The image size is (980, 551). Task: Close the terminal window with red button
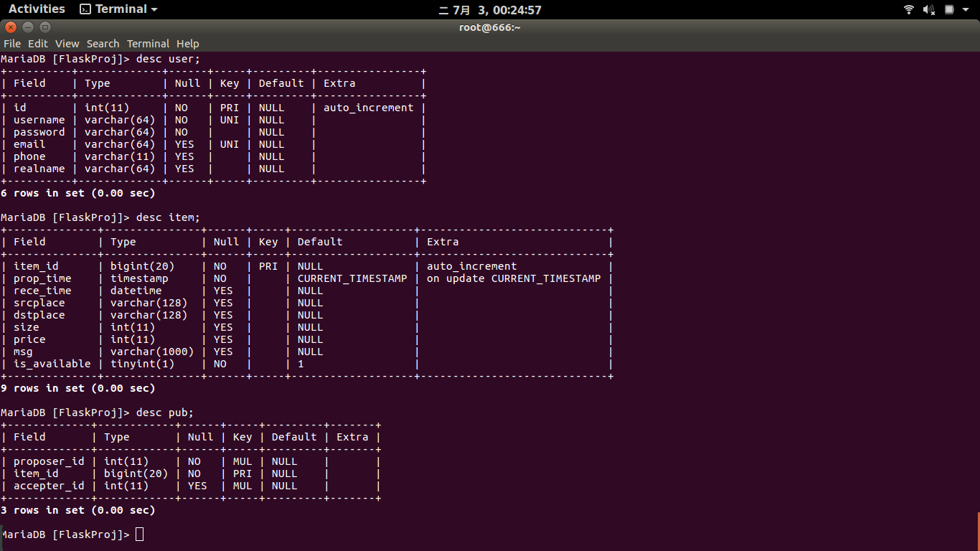(11, 27)
